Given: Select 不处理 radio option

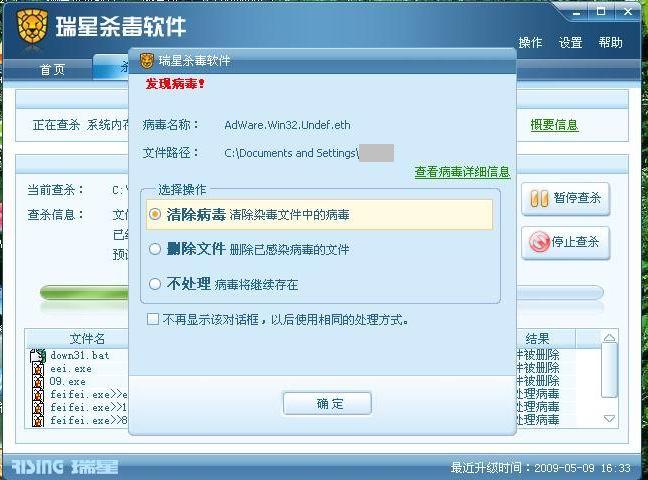Looking at the screenshot, I should [x=155, y=284].
